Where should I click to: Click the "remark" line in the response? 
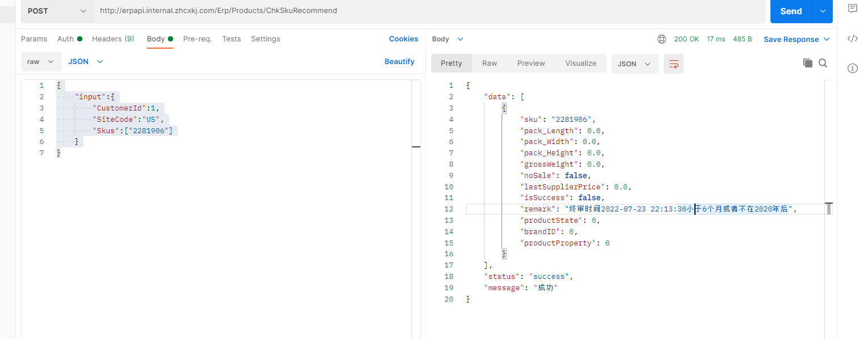(659, 209)
